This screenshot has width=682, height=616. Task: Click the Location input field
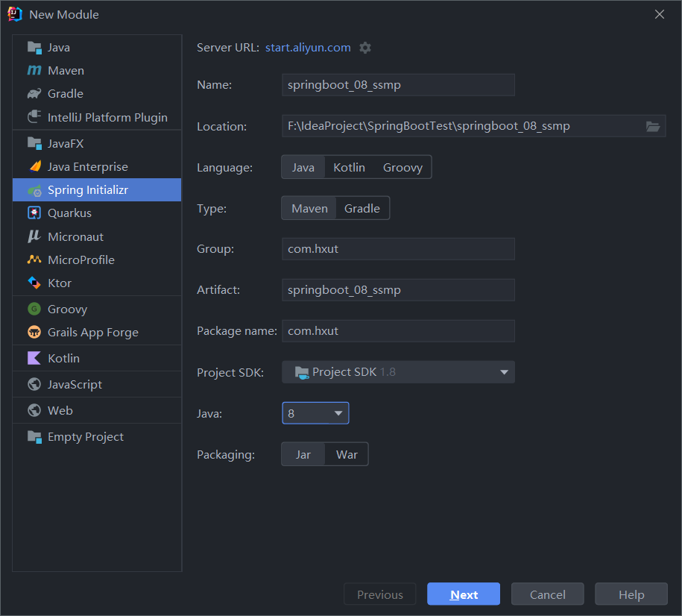473,126
